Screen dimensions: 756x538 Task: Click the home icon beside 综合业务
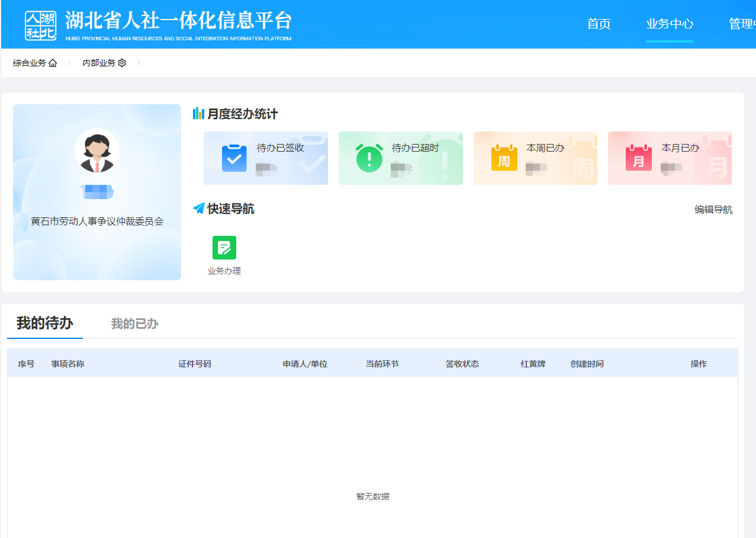click(53, 63)
